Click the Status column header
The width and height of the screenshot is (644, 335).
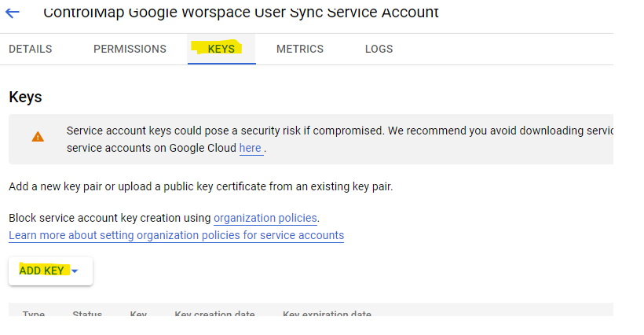87,315
